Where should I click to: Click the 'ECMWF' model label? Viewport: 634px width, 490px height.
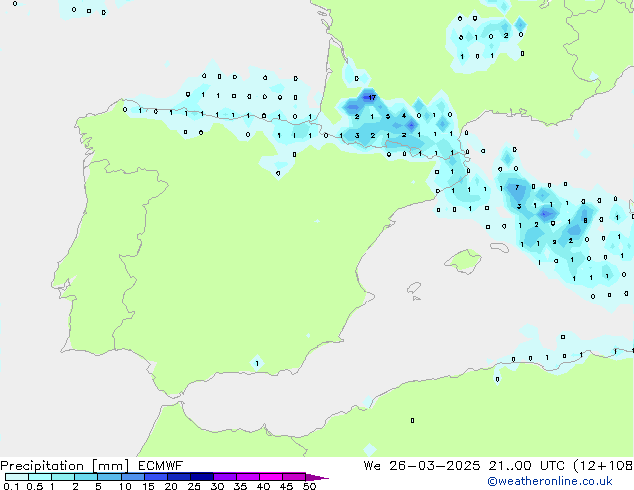click(161, 465)
